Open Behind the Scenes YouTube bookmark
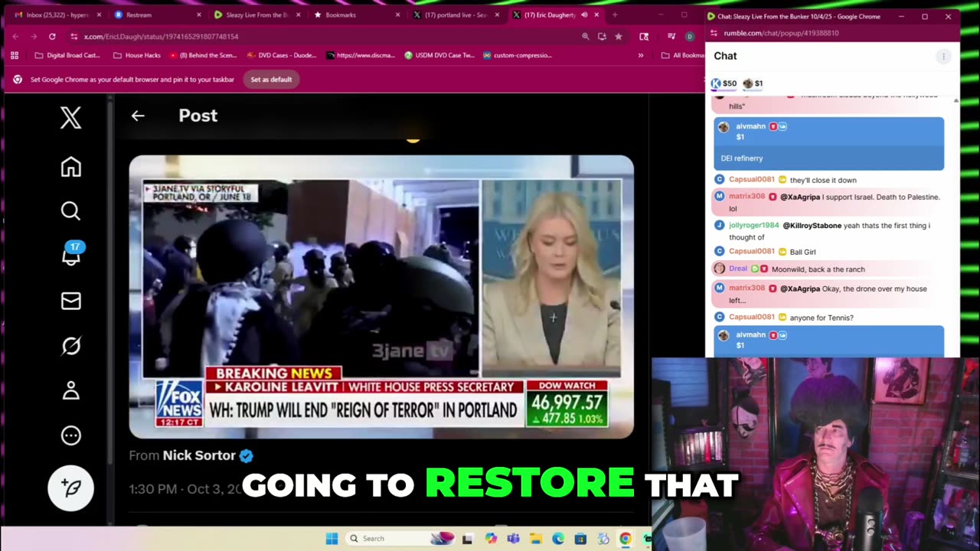 pyautogui.click(x=203, y=55)
